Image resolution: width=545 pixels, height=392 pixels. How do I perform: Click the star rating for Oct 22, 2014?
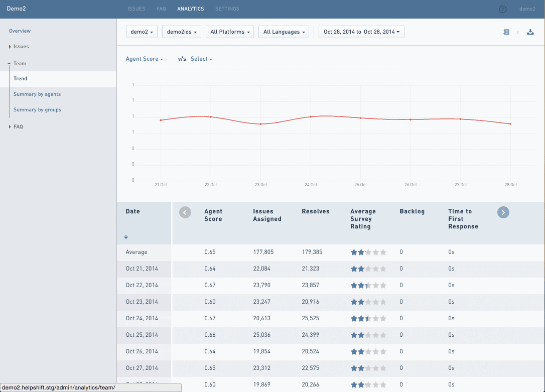[x=368, y=285]
